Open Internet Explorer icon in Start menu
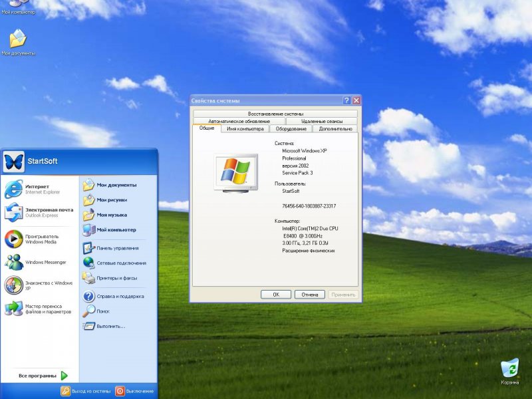The width and height of the screenshot is (532, 399). pyautogui.click(x=13, y=189)
